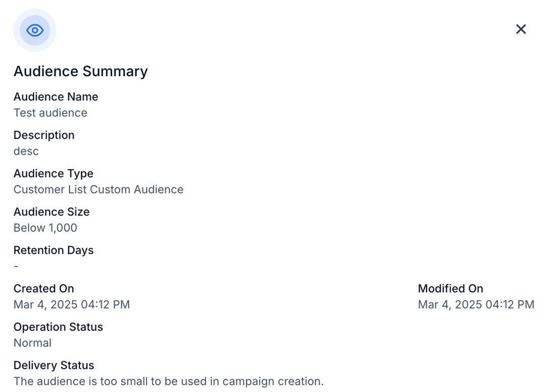This screenshot has height=392, width=548.
Task: Select the Modified On date value
Action: [x=476, y=305]
